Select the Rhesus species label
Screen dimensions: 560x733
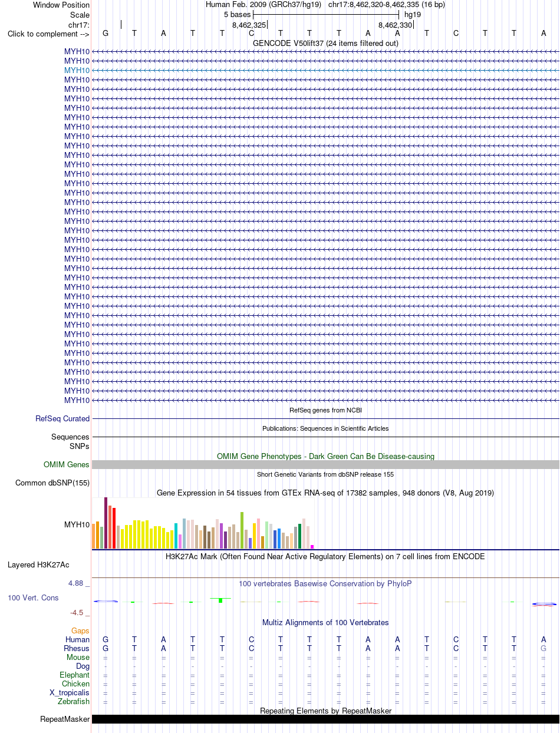click(x=77, y=648)
